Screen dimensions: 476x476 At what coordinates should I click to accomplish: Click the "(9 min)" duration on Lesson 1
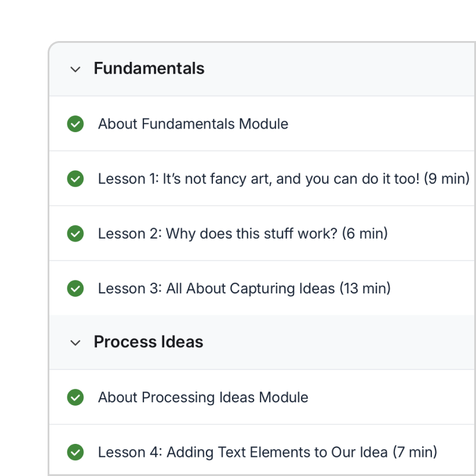click(447, 178)
